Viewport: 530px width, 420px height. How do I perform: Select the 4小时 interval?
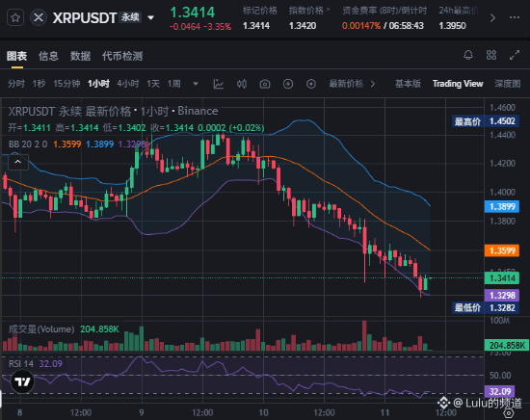128,84
